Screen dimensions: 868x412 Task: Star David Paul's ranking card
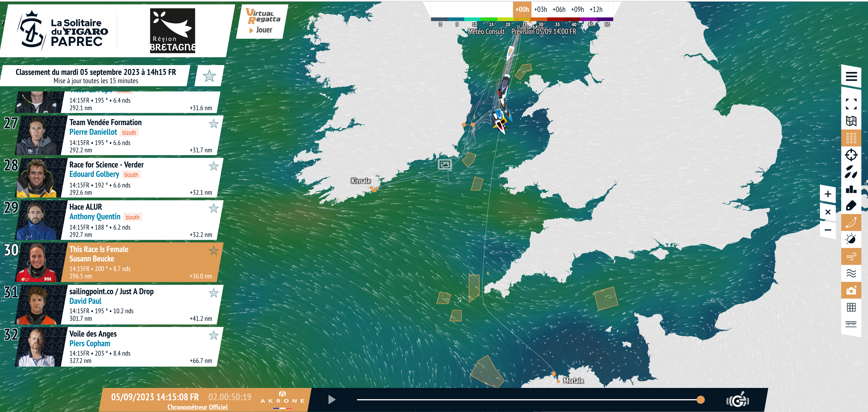pyautogui.click(x=214, y=293)
